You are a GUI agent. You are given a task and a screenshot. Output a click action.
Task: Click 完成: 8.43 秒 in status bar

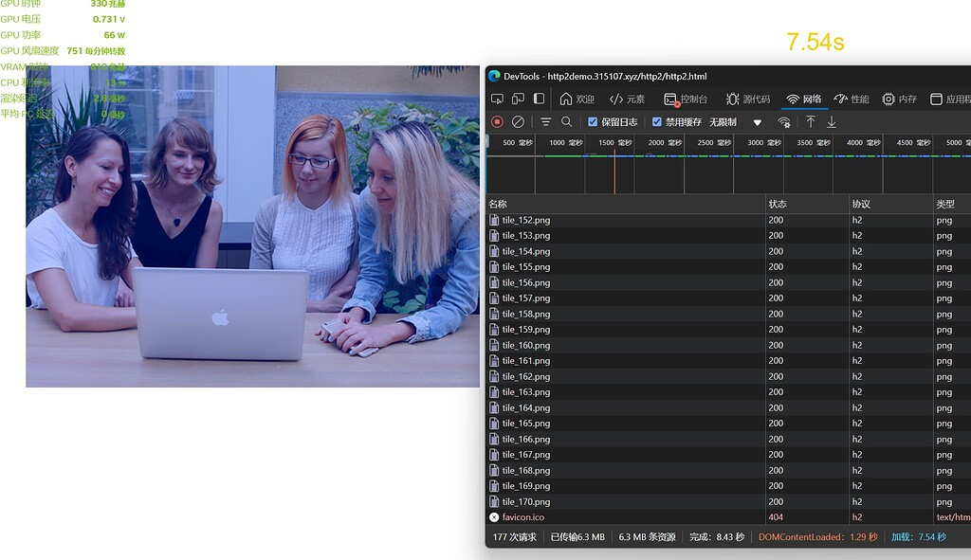[717, 537]
